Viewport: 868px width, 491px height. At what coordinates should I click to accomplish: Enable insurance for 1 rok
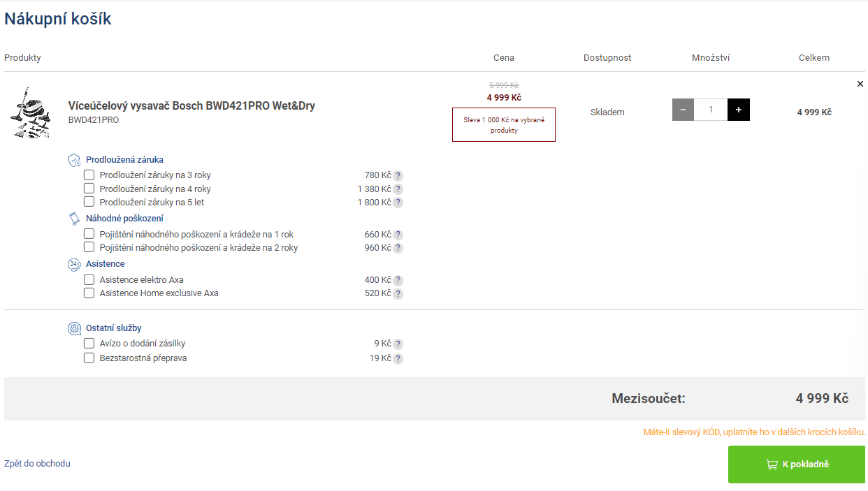pyautogui.click(x=89, y=234)
